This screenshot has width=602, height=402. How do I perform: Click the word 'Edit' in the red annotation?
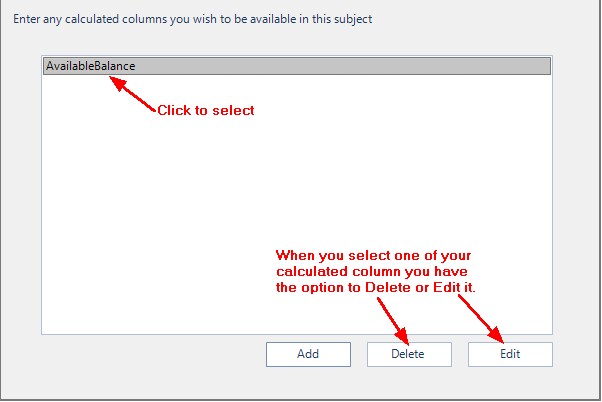coord(446,287)
